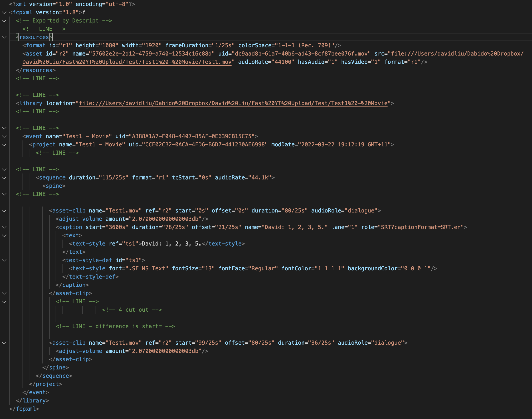Open the library location file path link
The image size is (532, 419).
[x=233, y=103]
